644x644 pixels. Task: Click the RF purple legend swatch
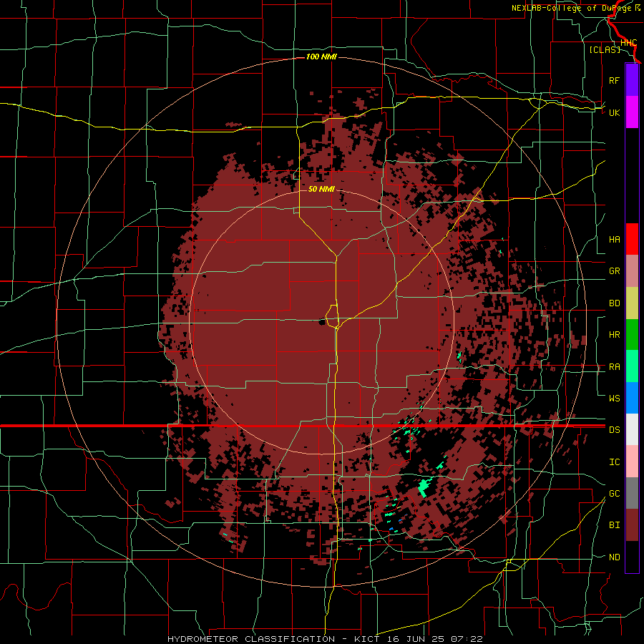coord(632,80)
